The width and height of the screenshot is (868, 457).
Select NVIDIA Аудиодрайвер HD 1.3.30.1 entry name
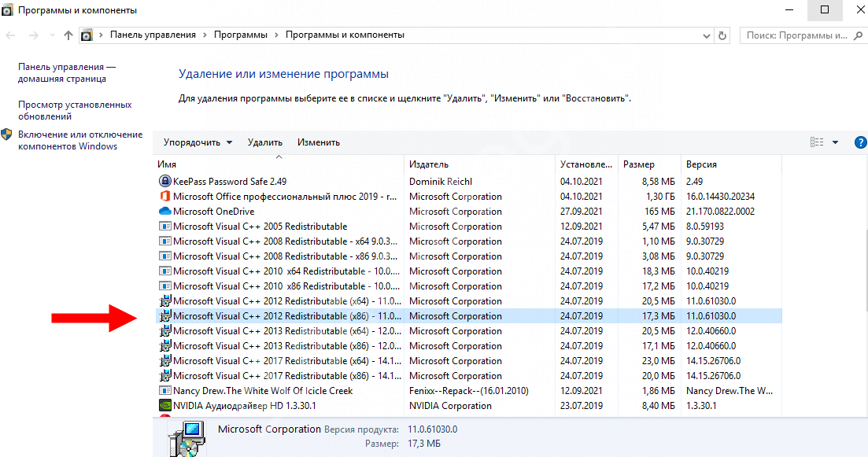pos(245,405)
